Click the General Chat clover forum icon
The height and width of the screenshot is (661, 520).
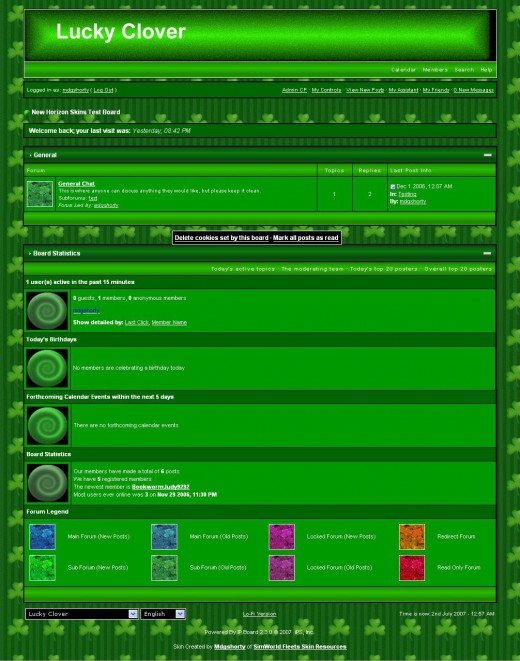coord(40,194)
